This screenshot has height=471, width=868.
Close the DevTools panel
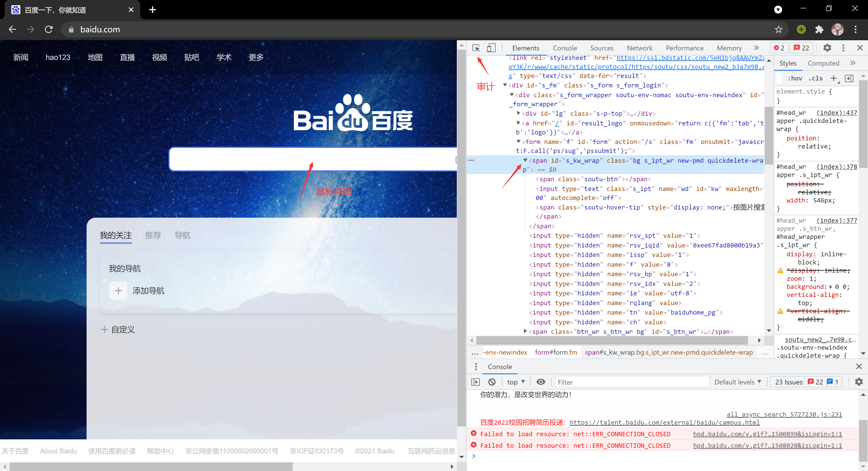860,48
